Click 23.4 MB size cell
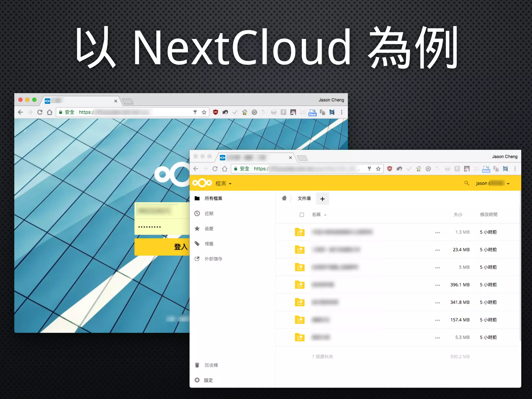The width and height of the screenshot is (532, 399). pyautogui.click(x=461, y=250)
